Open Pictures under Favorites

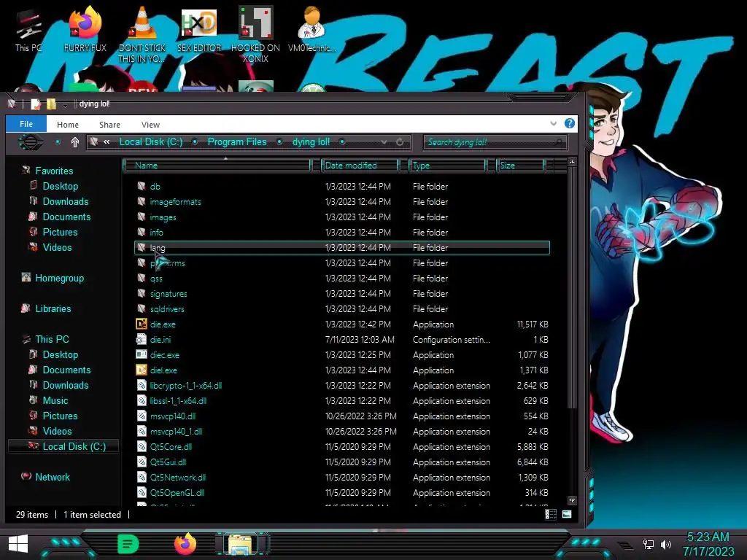60,232
